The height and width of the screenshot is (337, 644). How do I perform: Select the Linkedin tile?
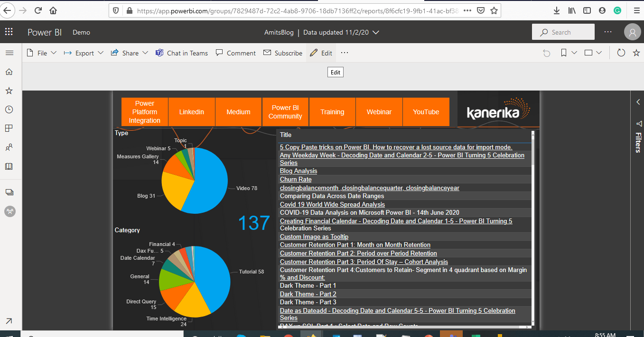192,112
